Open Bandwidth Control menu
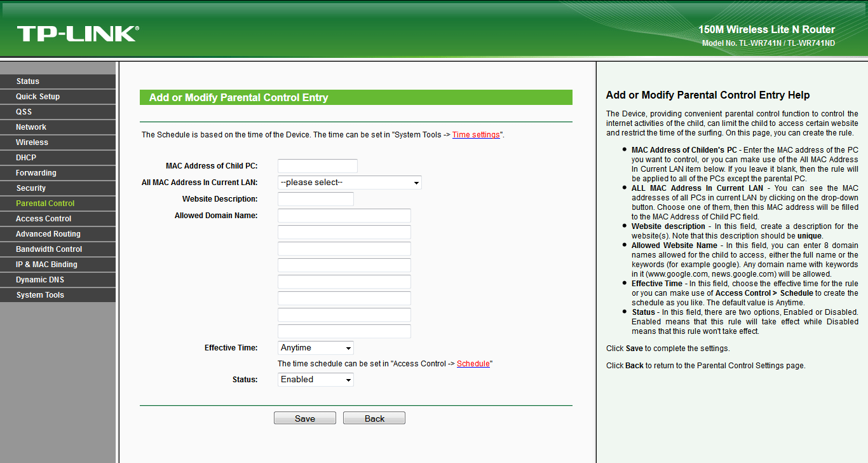 49,249
